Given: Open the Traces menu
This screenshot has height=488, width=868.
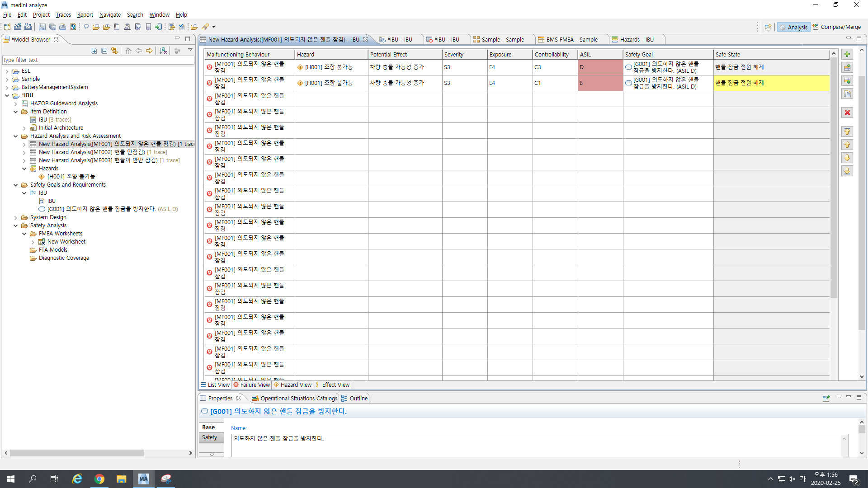Looking at the screenshot, I should [x=63, y=15].
